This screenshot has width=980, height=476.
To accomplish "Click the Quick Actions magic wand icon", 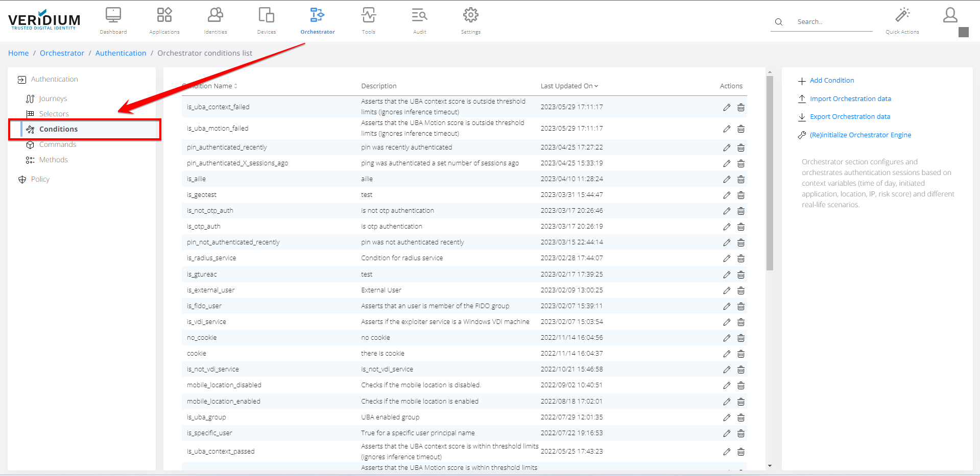I will [902, 15].
